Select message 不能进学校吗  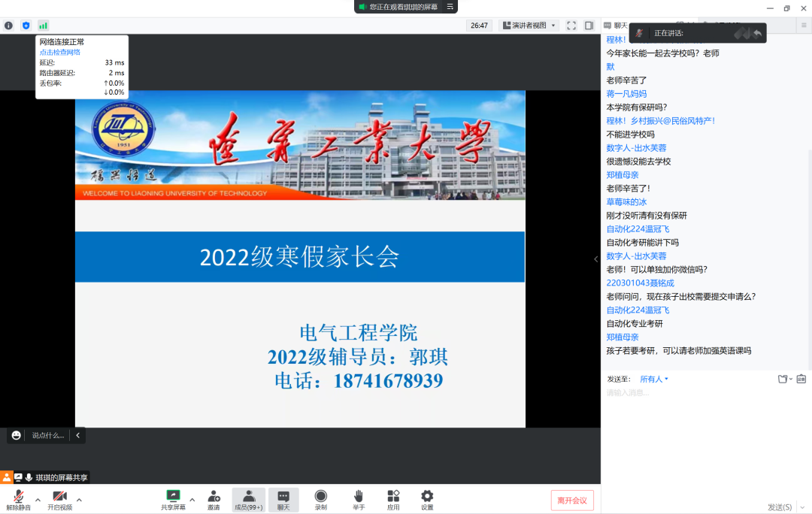[x=630, y=134]
